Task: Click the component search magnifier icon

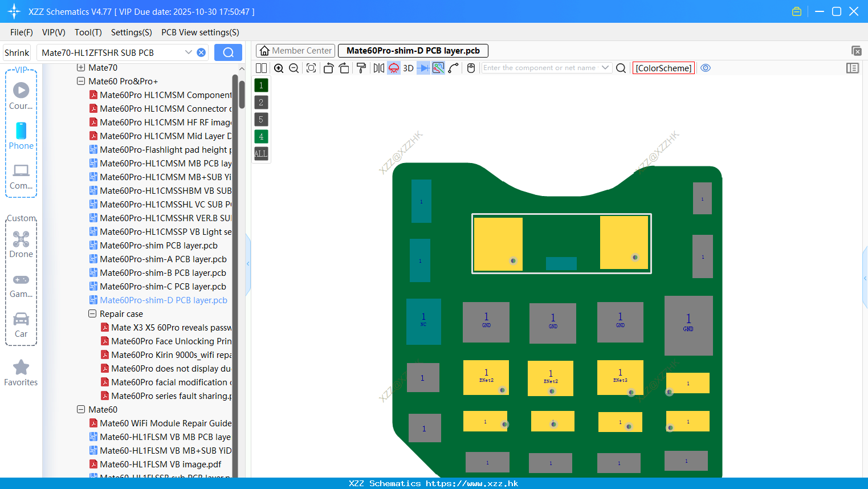Action: pyautogui.click(x=621, y=68)
